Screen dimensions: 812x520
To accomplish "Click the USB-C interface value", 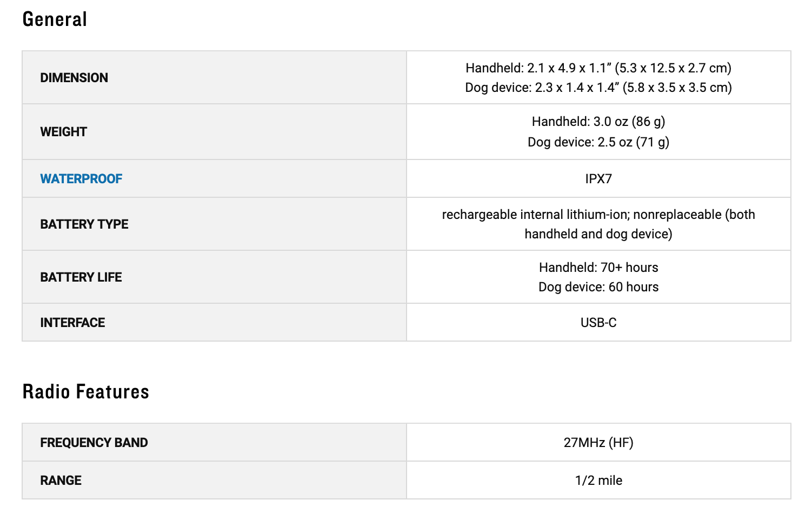I will pos(598,323).
